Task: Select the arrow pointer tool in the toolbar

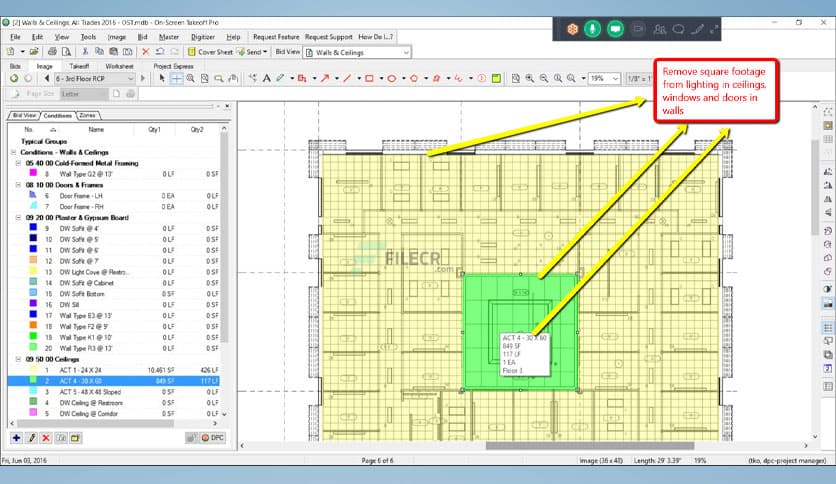Action: [x=162, y=78]
